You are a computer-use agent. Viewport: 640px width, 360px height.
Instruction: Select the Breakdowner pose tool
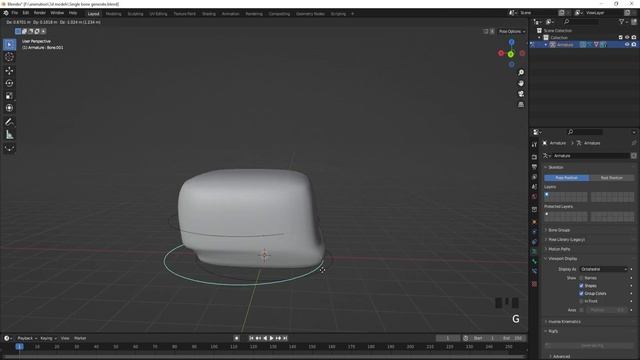pos(9,148)
